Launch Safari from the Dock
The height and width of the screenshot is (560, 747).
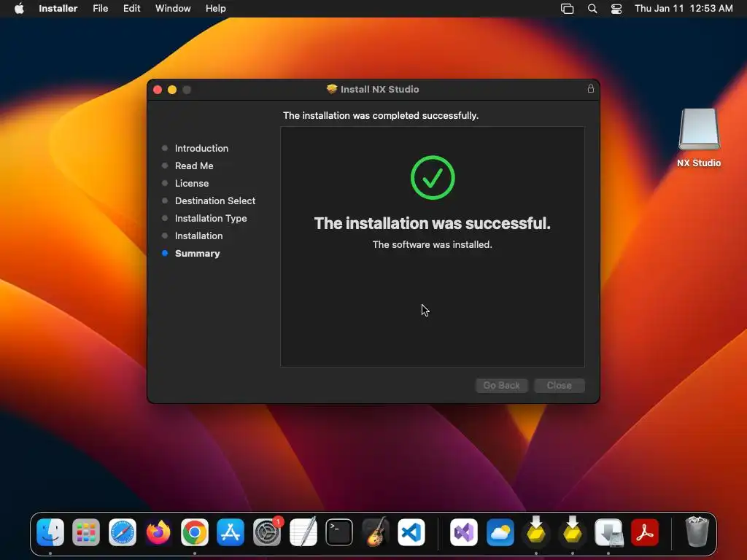point(123,532)
